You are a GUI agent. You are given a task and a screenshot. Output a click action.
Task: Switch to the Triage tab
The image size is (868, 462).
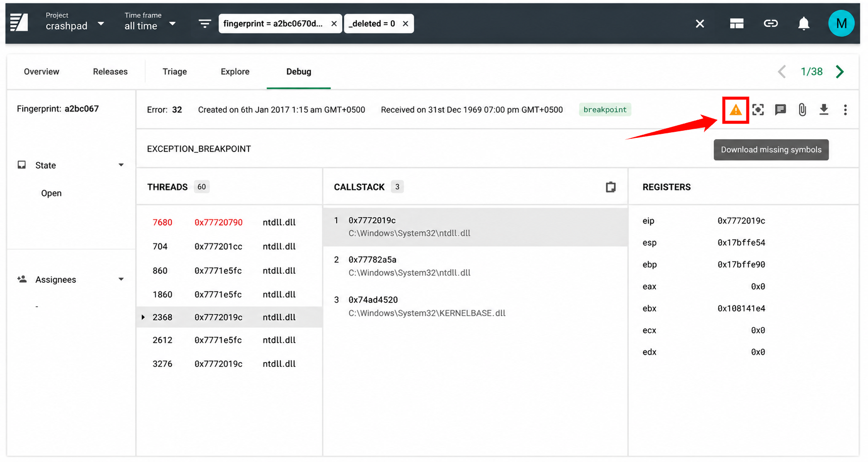175,72
